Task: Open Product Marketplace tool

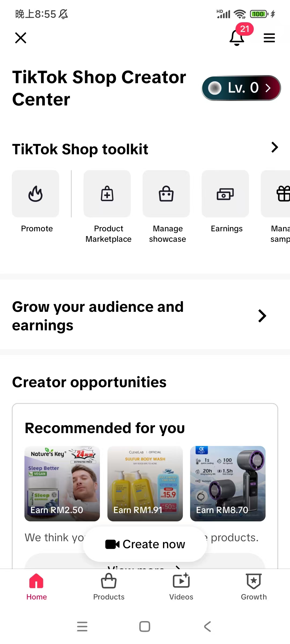Action: tap(107, 194)
